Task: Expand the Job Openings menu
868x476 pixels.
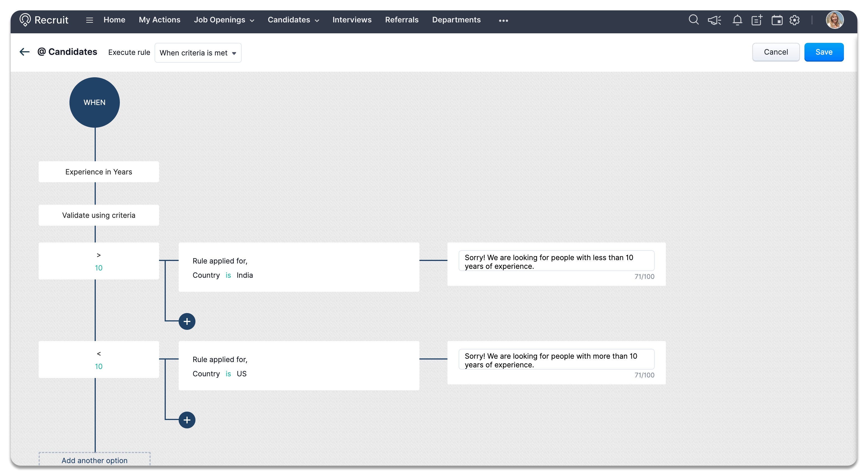Action: pos(224,20)
